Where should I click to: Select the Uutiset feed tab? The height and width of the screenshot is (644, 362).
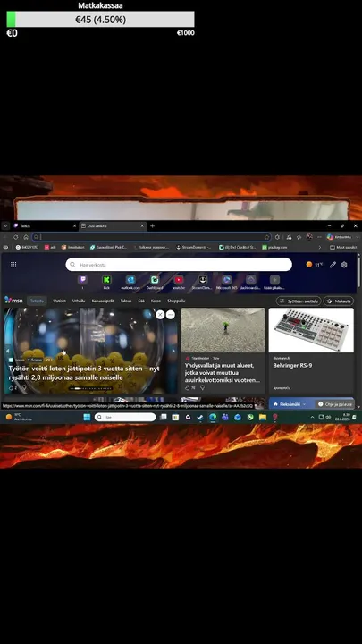tap(59, 301)
